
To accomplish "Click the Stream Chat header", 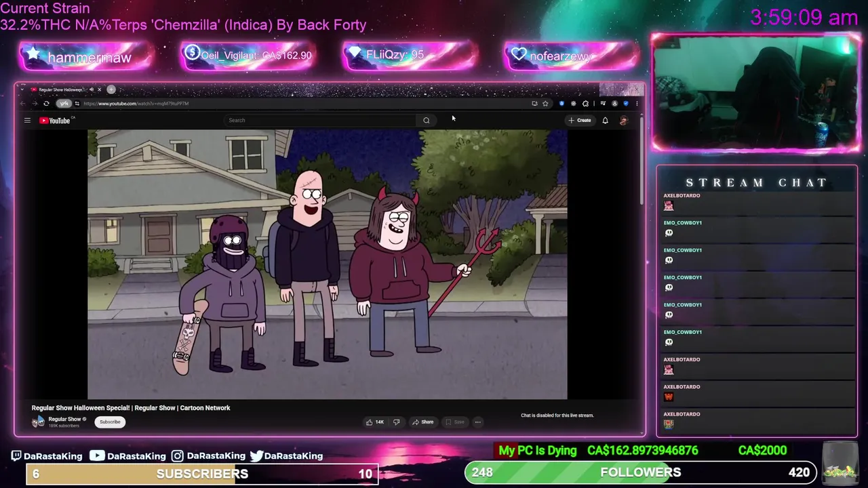I will 757,182.
